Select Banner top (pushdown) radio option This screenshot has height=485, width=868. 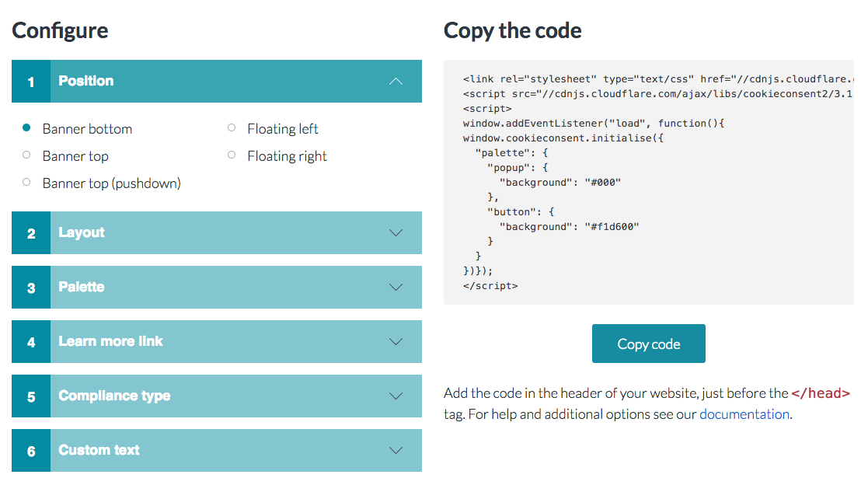pyautogui.click(x=26, y=182)
